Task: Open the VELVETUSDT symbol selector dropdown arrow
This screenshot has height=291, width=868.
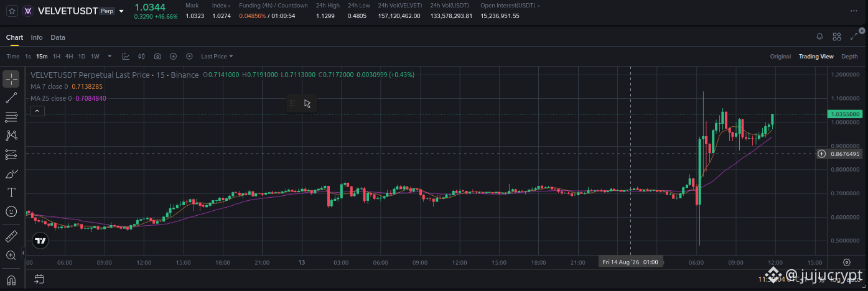Action: point(121,11)
